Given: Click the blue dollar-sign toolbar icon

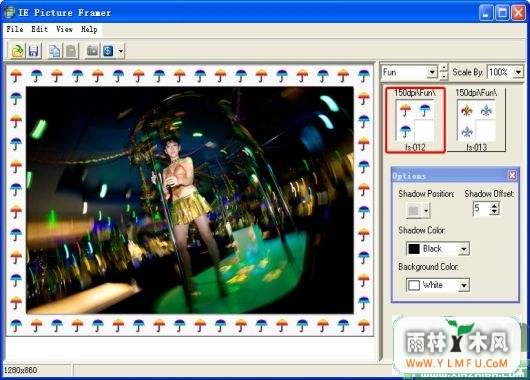Looking at the screenshot, I should coord(108,51).
